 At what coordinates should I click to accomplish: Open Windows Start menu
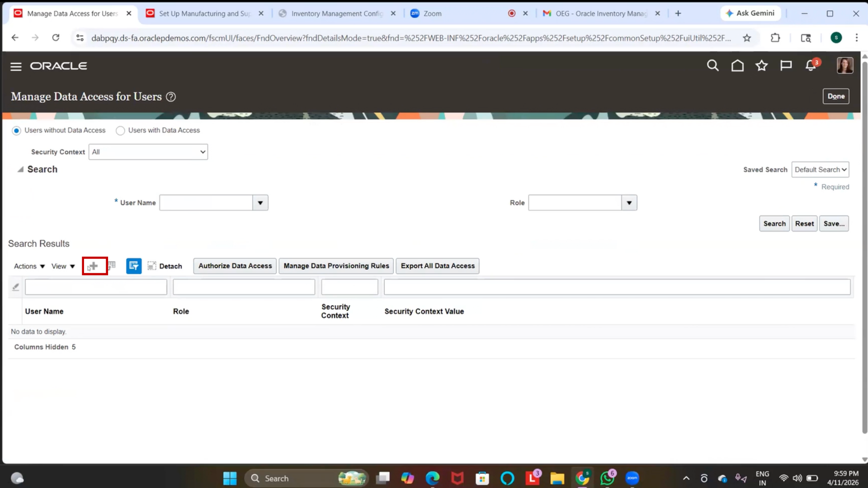pyautogui.click(x=230, y=478)
